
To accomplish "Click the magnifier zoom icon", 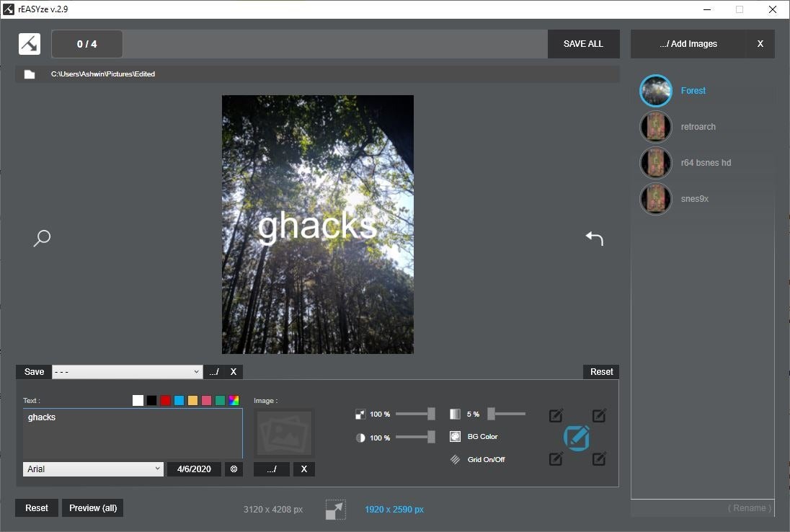I will coord(42,238).
